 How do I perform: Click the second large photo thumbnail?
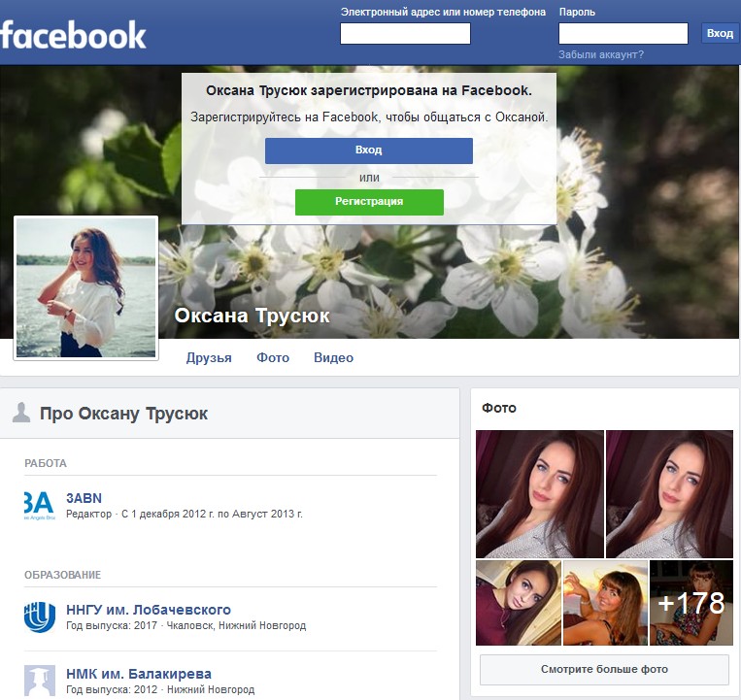669,494
